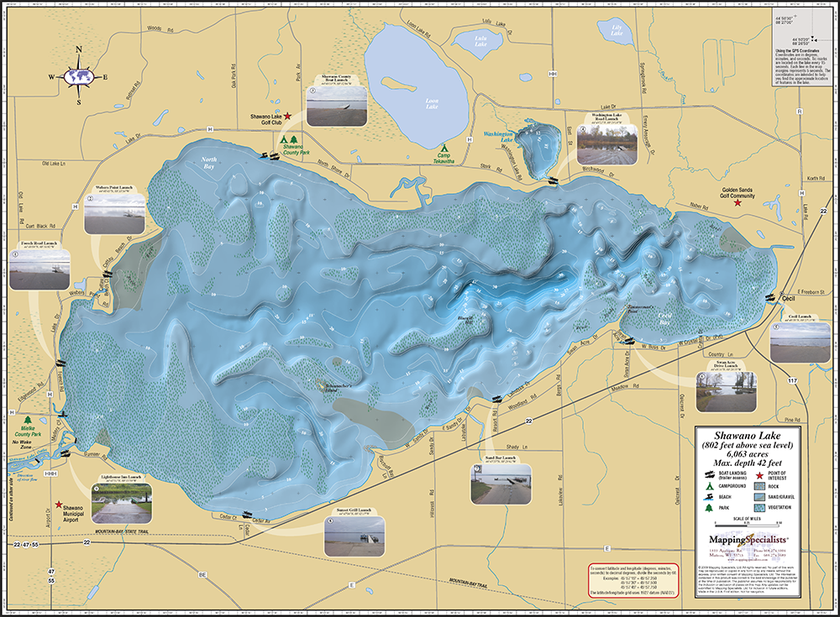Click the red-bordered latitude conversion note box
Image resolution: width=840 pixels, height=617 pixels.
[x=633, y=581]
